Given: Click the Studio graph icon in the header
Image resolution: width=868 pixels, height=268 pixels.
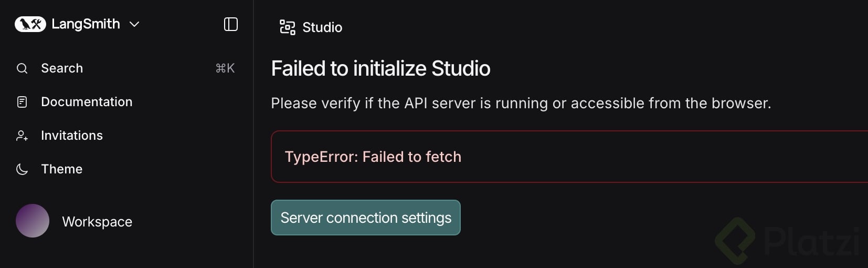Looking at the screenshot, I should pyautogui.click(x=287, y=27).
